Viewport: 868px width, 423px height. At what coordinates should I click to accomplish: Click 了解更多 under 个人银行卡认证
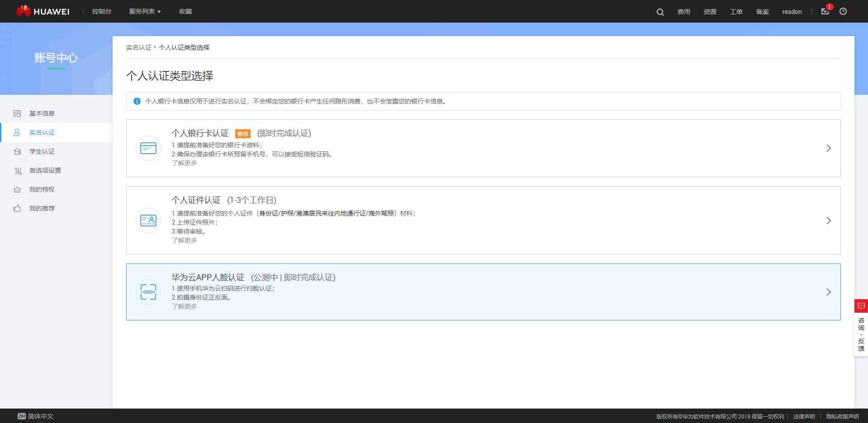tap(184, 163)
